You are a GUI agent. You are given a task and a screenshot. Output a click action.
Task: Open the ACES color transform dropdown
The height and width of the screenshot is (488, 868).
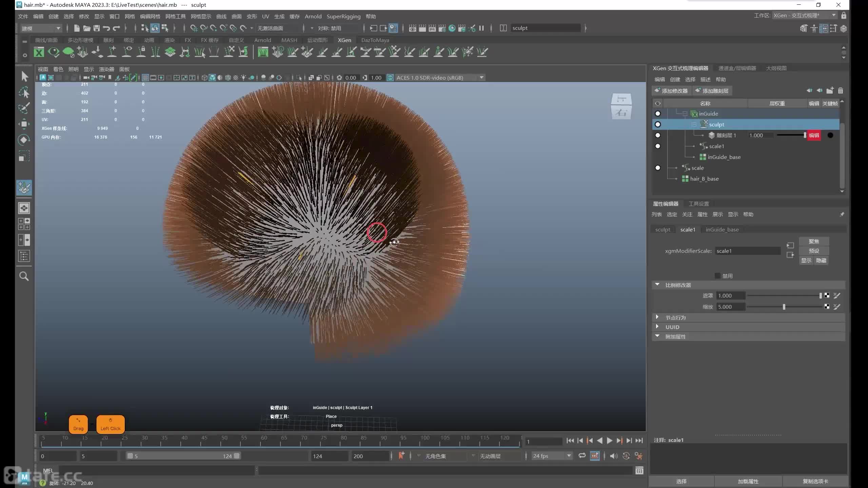pos(440,78)
